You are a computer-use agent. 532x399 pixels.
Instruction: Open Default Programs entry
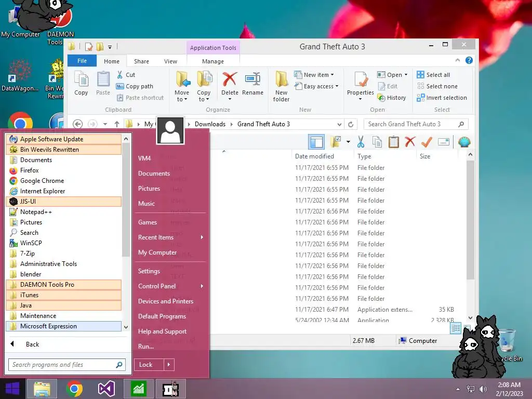pos(162,316)
